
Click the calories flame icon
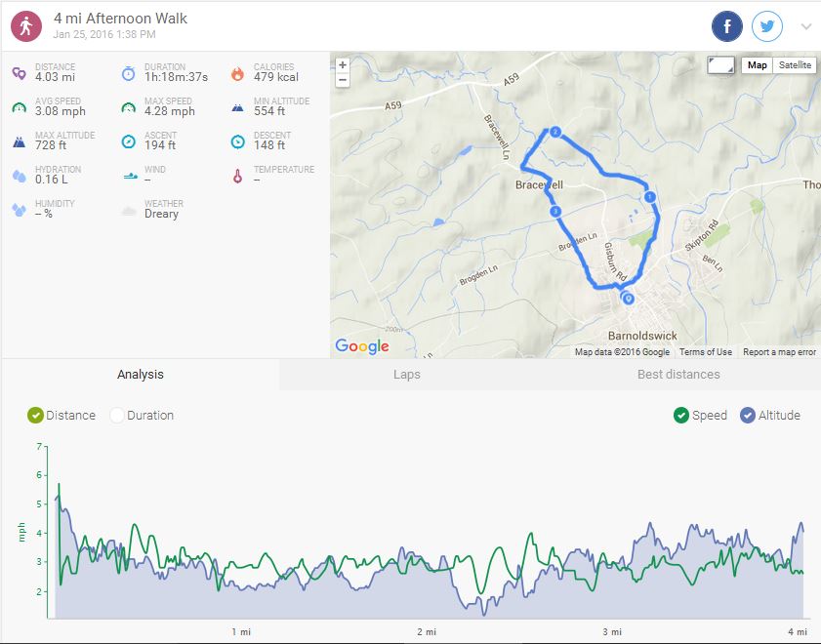point(237,73)
